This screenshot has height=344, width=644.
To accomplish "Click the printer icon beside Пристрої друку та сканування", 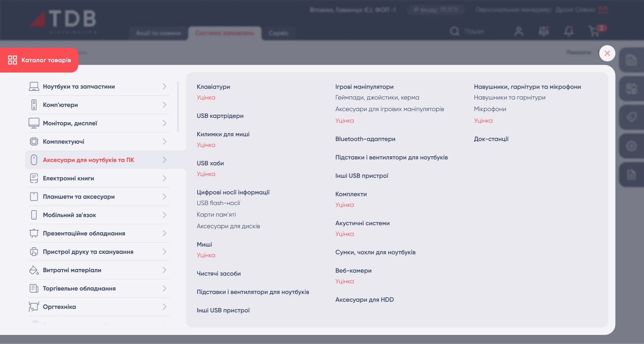I will pos(34,252).
